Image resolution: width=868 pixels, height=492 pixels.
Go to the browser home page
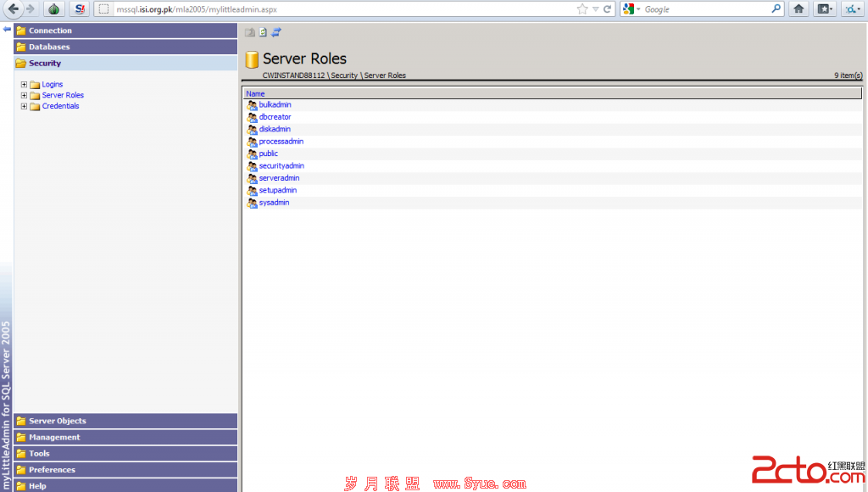tap(798, 8)
